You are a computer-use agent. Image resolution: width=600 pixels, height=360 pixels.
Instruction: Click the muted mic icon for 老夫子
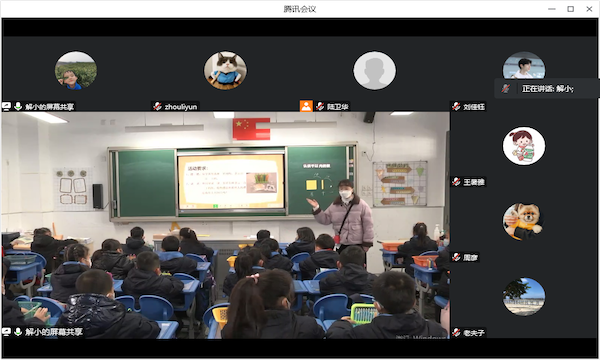click(x=456, y=332)
